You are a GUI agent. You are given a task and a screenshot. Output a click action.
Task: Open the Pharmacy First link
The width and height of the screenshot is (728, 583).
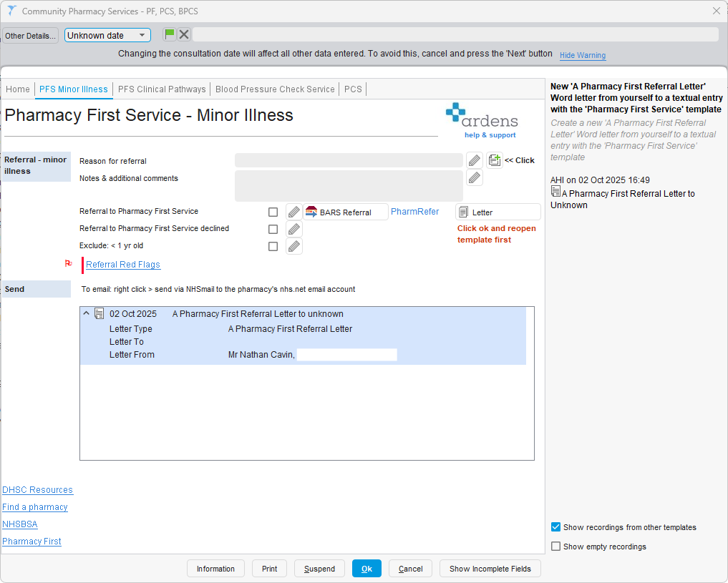(31, 542)
